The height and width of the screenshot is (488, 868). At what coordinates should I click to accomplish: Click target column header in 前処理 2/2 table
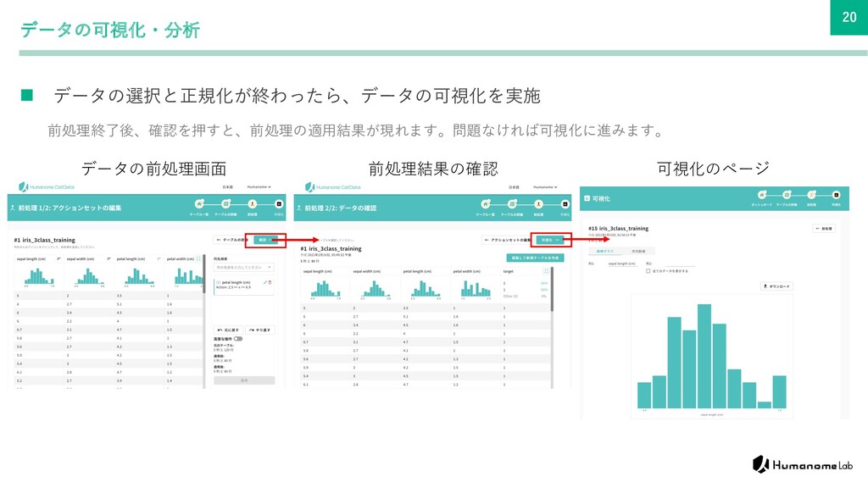(509, 271)
